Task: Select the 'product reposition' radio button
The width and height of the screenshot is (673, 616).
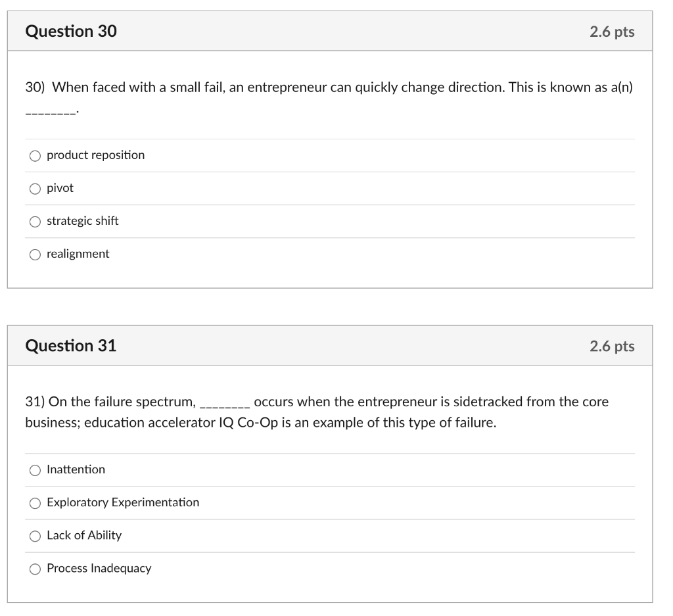Action: [x=35, y=156]
